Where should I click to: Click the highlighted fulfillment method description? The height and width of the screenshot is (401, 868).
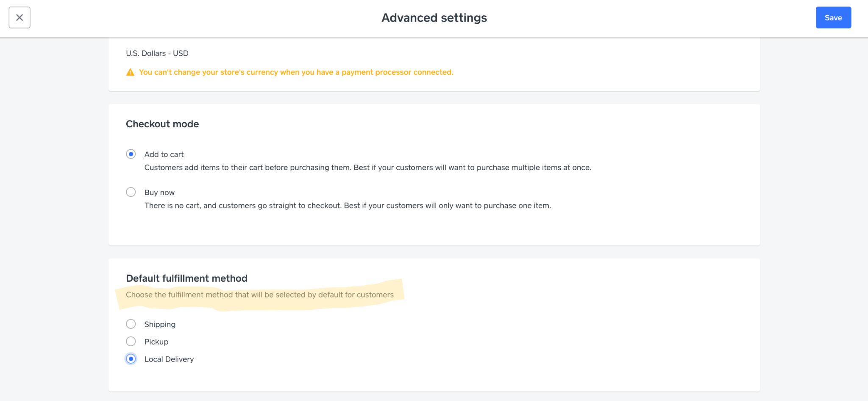click(x=259, y=294)
